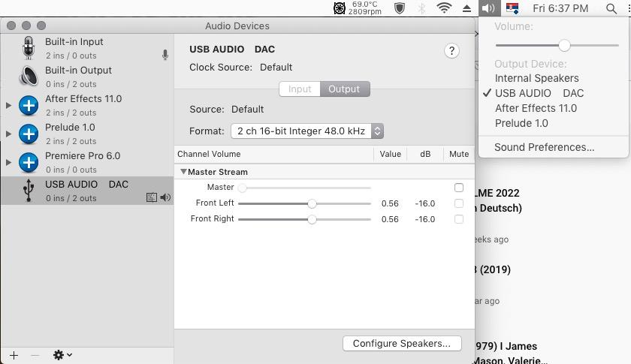Select USB AUDIO DAC in volume menu

[x=539, y=93]
